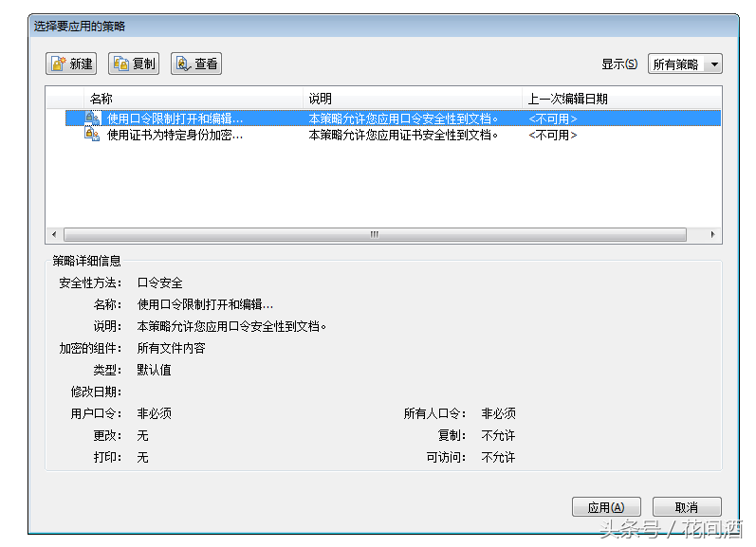
Task: Click the 所有文件内容 encrypted components value
Action: pyautogui.click(x=171, y=349)
